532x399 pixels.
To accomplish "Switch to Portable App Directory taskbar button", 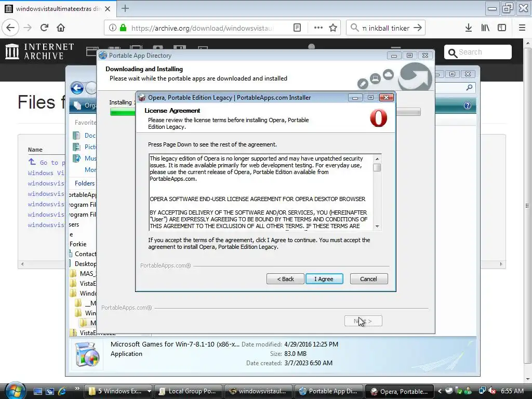I will pyautogui.click(x=328, y=391).
